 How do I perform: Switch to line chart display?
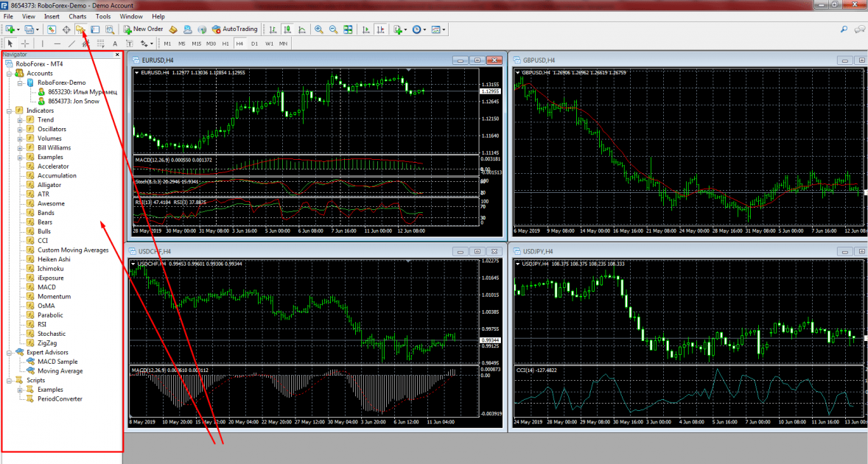(x=301, y=29)
